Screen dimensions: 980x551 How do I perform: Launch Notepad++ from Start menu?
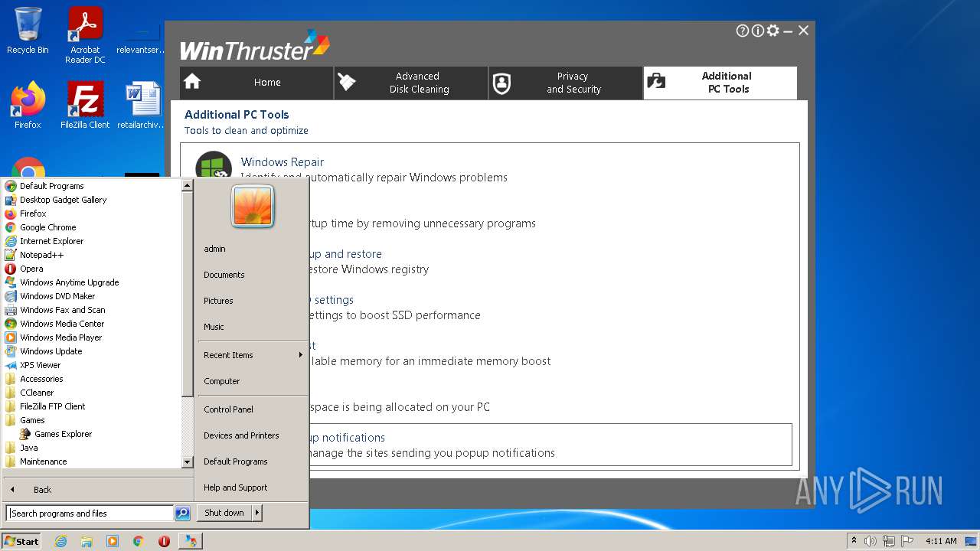click(x=41, y=255)
